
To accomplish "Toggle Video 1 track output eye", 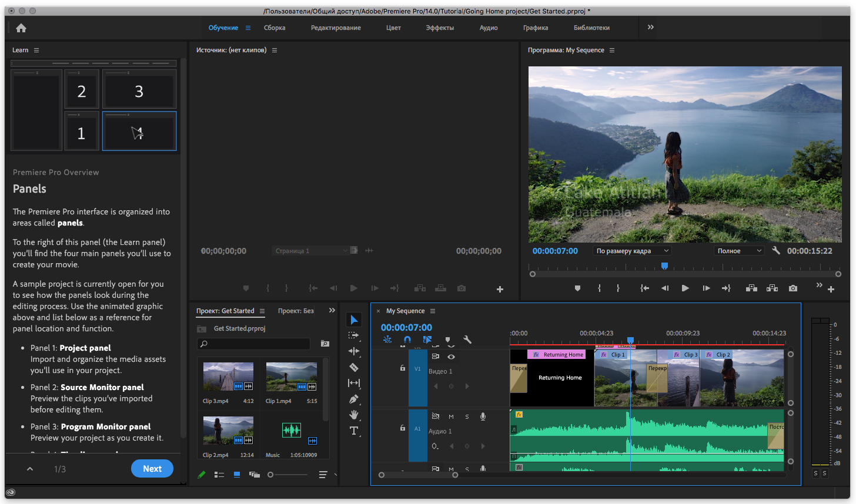I will click(x=451, y=357).
